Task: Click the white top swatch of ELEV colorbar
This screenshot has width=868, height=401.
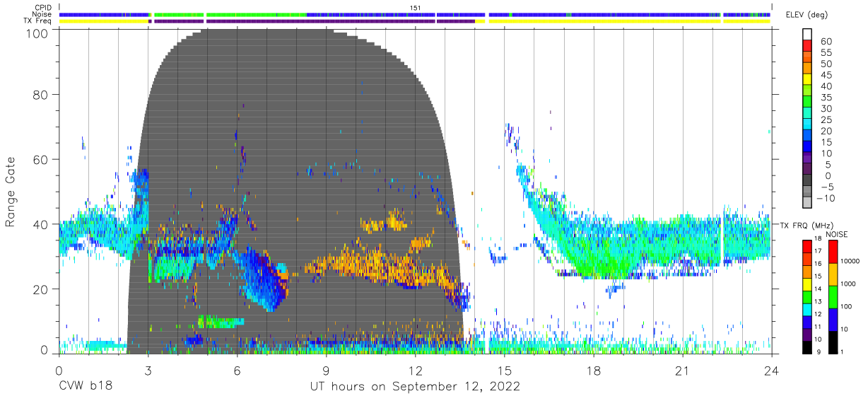Action: pyautogui.click(x=808, y=35)
